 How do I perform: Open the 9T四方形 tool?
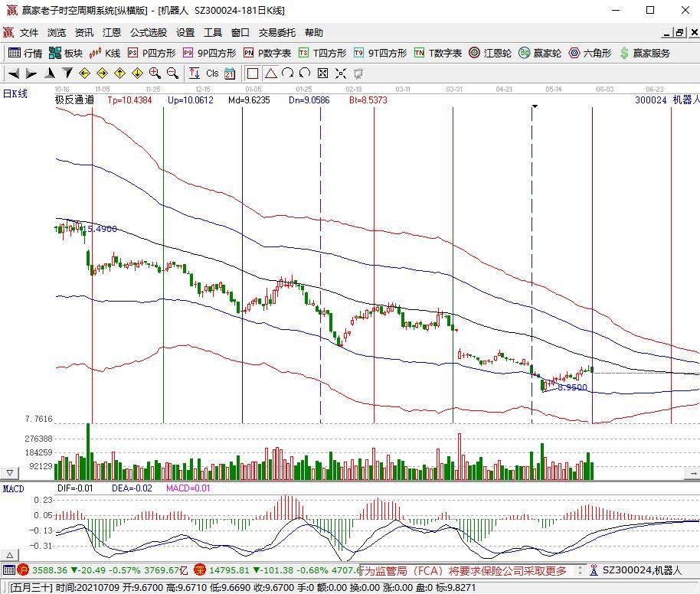tap(381, 53)
